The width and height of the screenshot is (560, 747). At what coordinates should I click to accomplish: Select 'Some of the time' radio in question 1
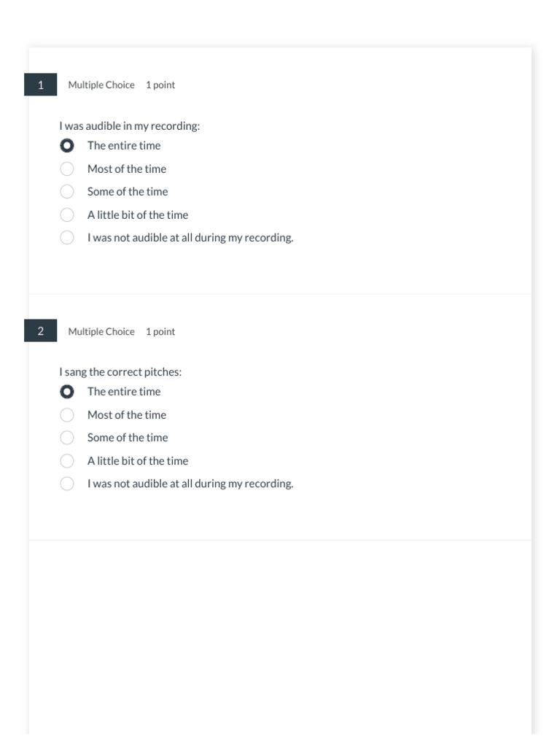coord(67,192)
